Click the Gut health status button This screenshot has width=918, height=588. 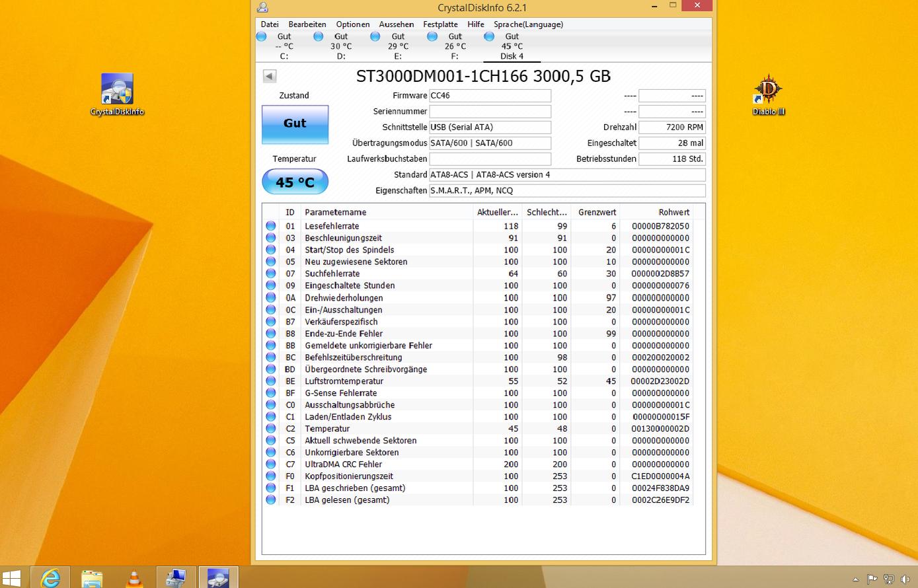pos(295,124)
